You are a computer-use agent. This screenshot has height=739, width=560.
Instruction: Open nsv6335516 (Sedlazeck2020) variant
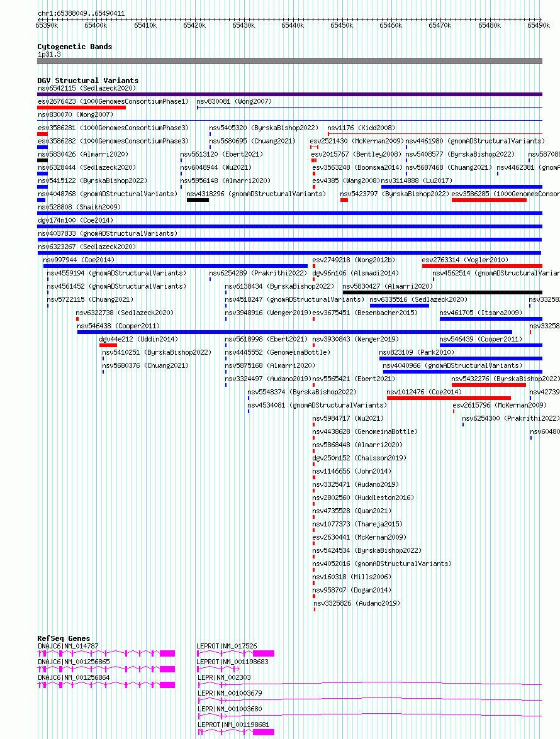point(418,299)
